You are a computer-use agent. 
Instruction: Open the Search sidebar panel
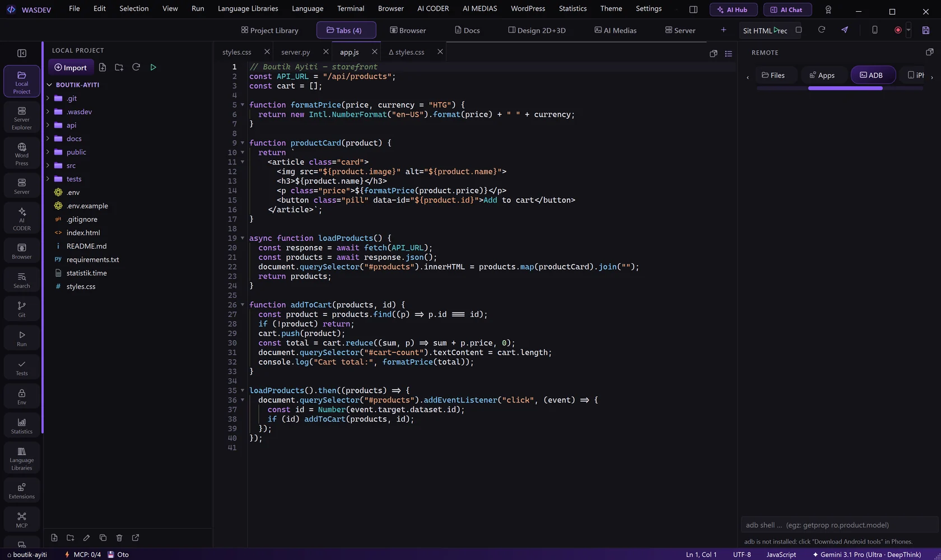tap(22, 280)
